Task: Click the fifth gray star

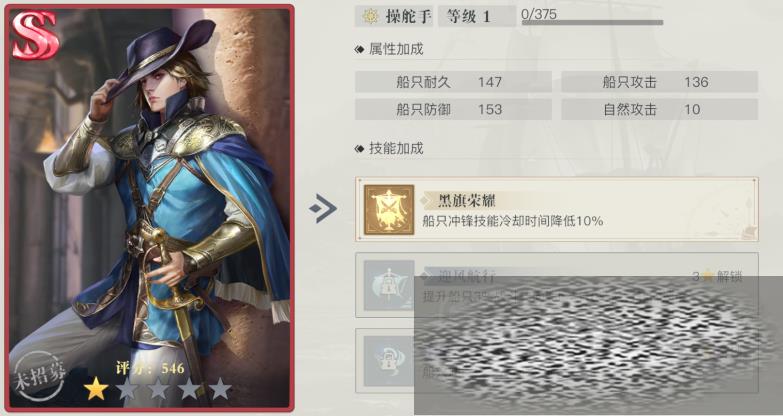Action: coord(220,389)
